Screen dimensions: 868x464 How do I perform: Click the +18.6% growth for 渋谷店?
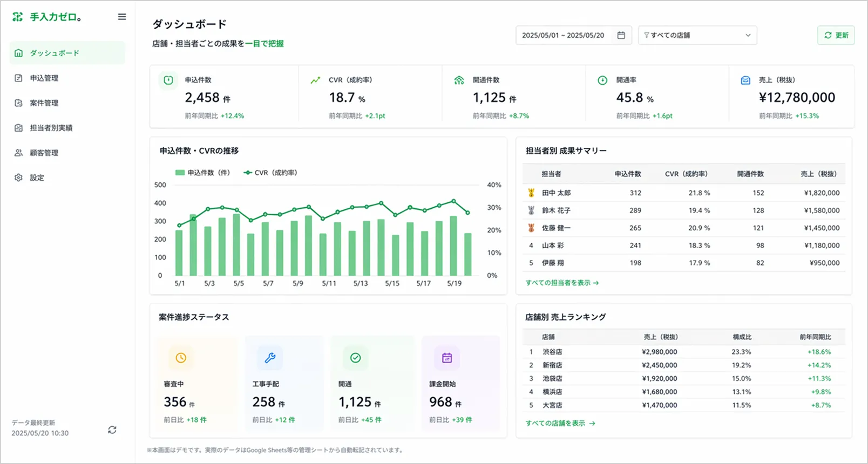click(819, 352)
